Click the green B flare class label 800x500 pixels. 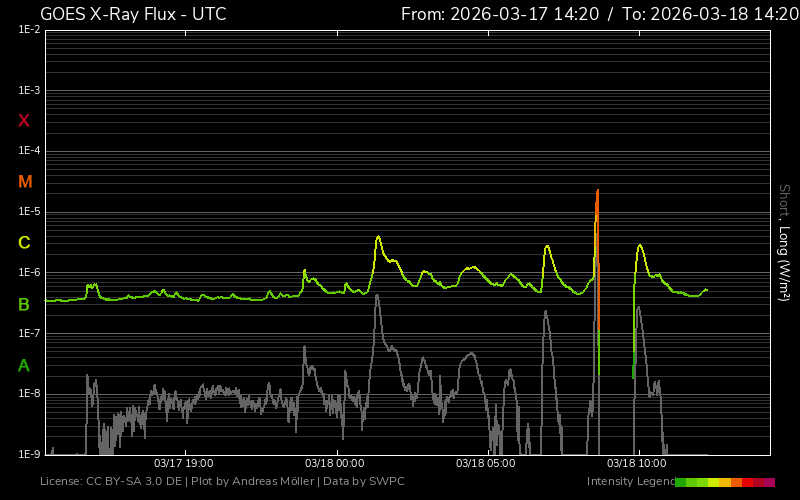[x=24, y=304]
